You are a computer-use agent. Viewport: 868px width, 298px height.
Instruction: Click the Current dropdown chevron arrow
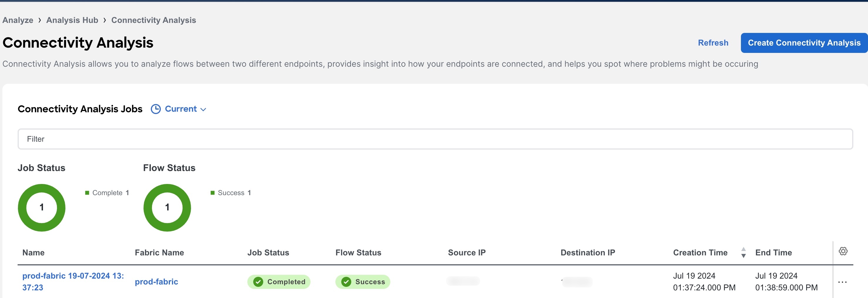point(203,110)
